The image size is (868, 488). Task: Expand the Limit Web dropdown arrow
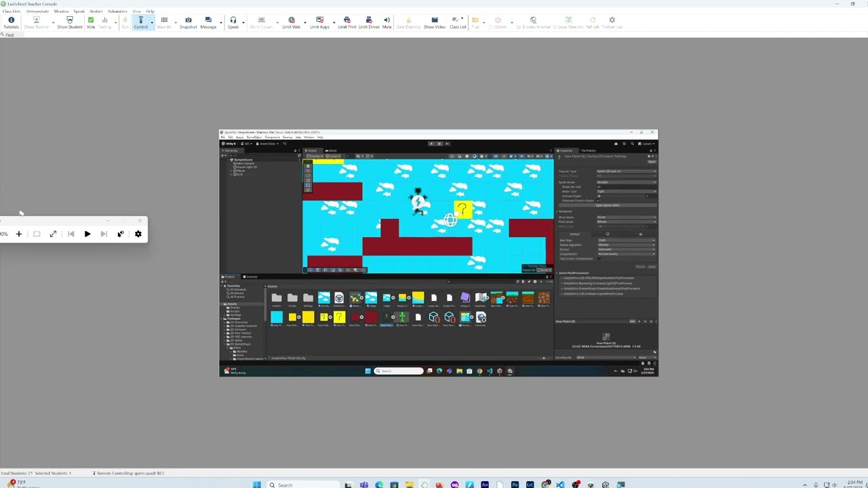305,22
